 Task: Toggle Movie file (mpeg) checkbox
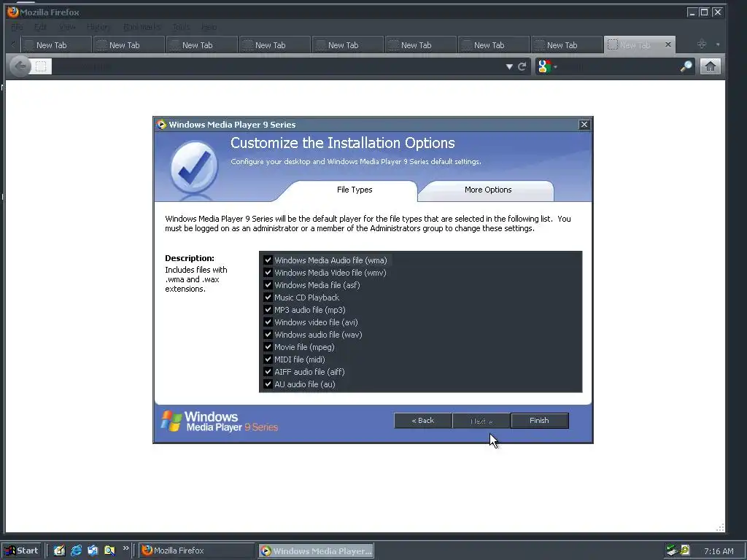[268, 346]
